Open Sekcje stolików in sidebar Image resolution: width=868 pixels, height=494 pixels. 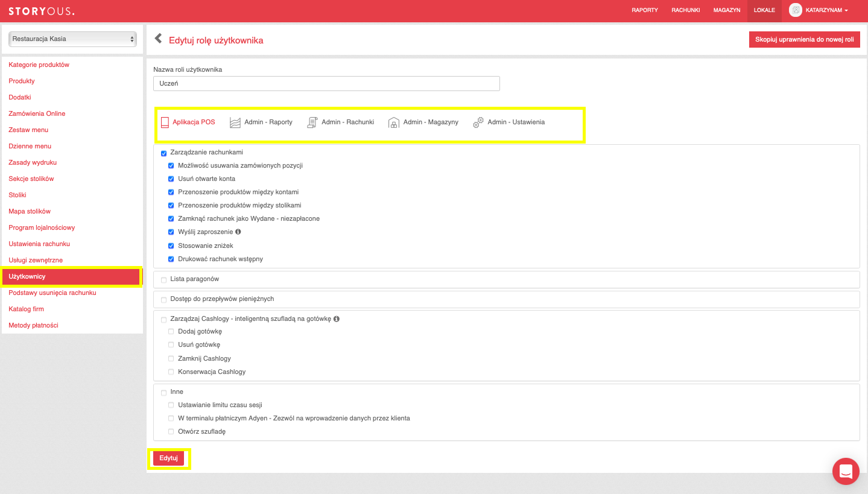[31, 179]
